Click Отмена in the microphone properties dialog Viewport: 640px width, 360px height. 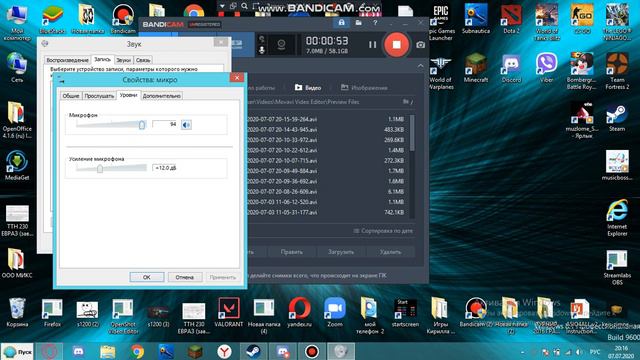tap(184, 277)
